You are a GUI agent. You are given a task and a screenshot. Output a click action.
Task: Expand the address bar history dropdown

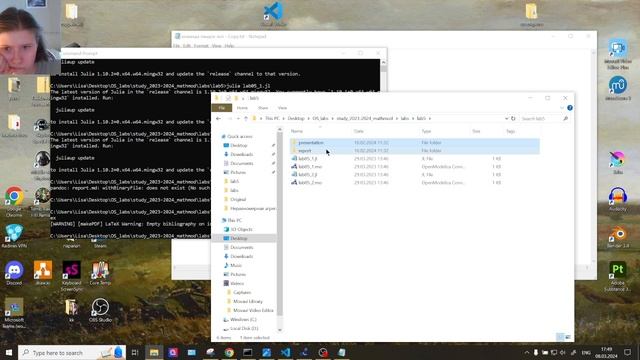tap(507, 118)
